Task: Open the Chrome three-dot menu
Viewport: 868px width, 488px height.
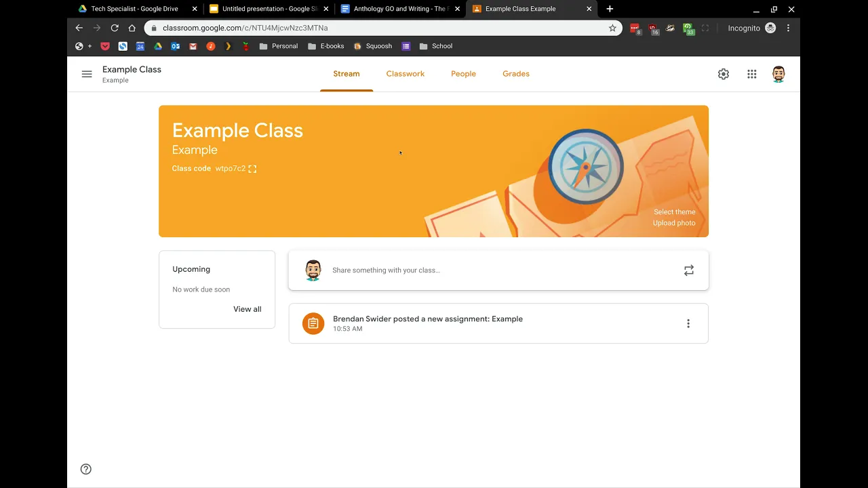Action: (788, 28)
